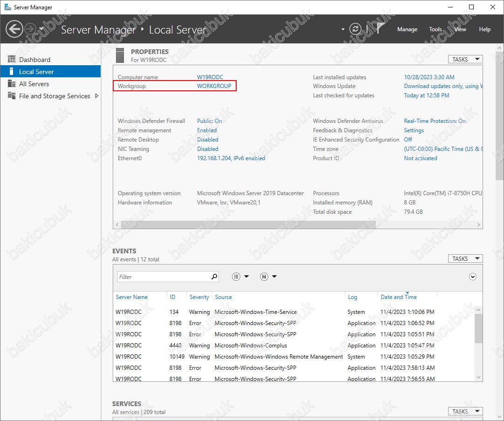The width and height of the screenshot is (504, 421).
Task: Open the Services TASKS dropdown
Action: 465,411
